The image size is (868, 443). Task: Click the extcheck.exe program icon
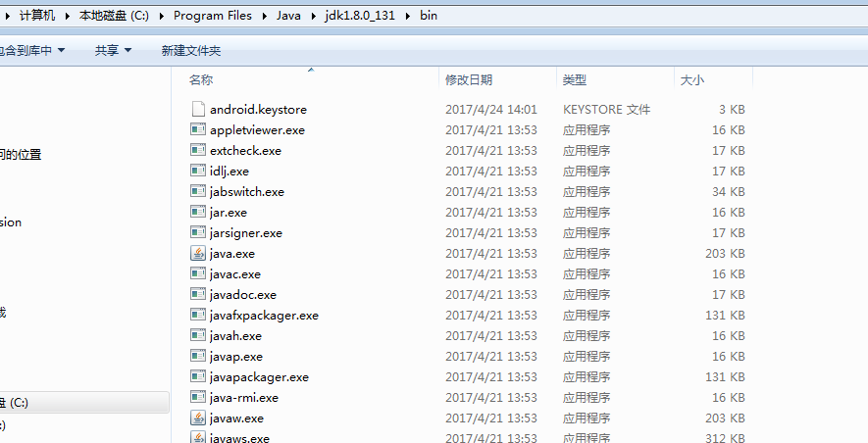point(198,150)
